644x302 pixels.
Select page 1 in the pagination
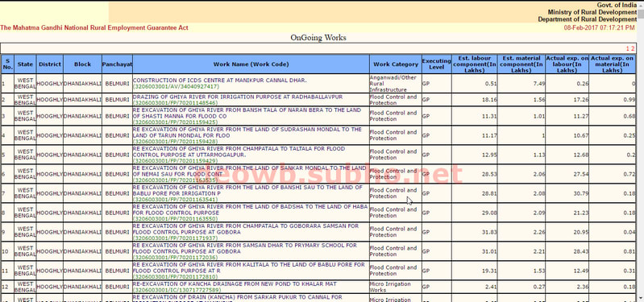(x=628, y=48)
